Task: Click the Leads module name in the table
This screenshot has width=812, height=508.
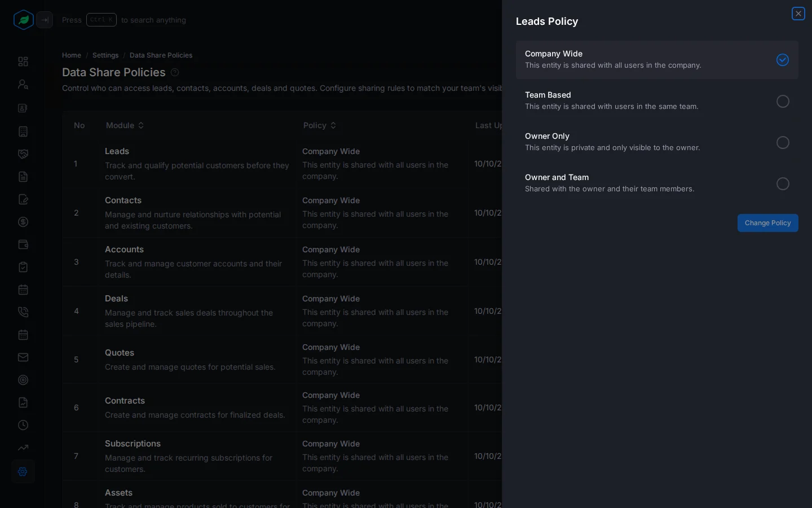Action: (117, 151)
